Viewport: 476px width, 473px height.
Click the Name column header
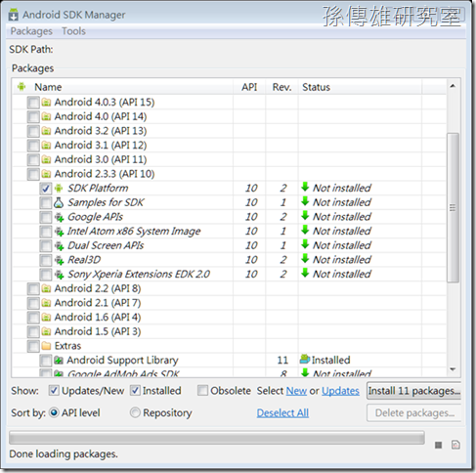point(123,87)
